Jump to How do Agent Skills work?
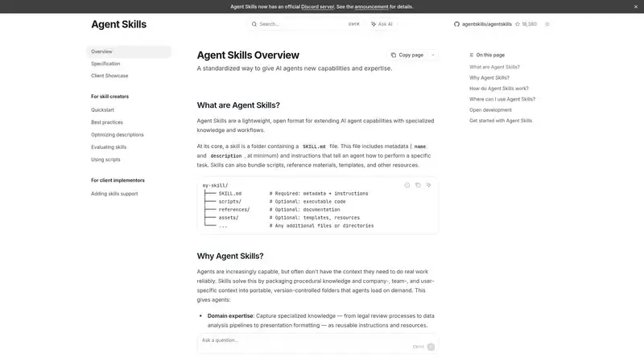 (x=499, y=88)
